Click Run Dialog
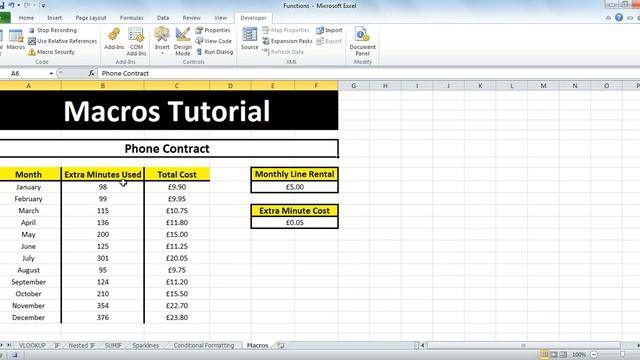This screenshot has width=640, height=360. tap(214, 52)
